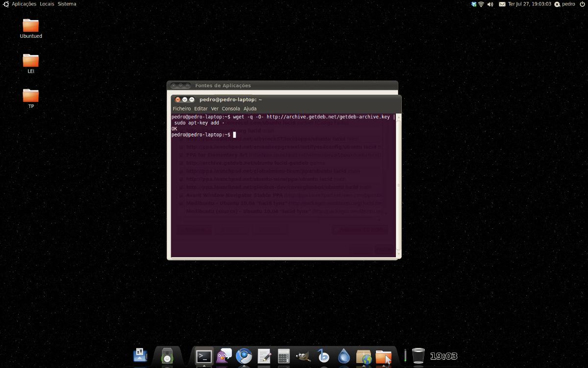
Task: Open the calculator from the dock
Action: [284, 356]
